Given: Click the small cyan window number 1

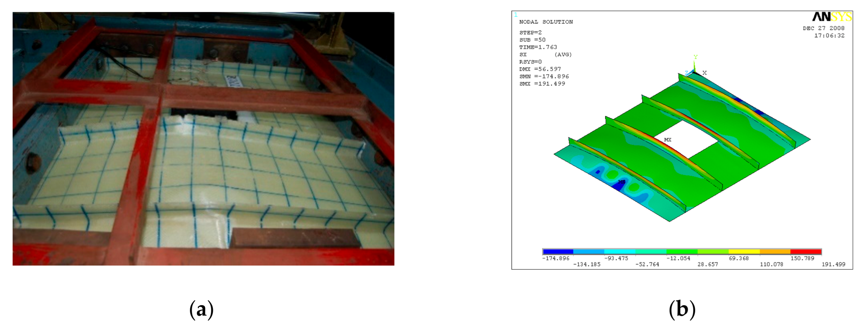Looking at the screenshot, I should (x=516, y=15).
